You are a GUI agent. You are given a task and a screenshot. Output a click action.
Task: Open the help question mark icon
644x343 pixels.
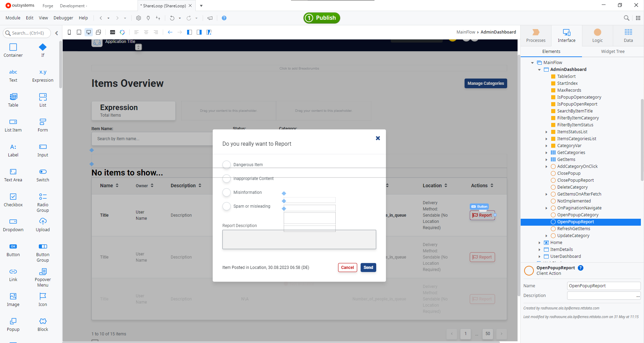click(224, 18)
